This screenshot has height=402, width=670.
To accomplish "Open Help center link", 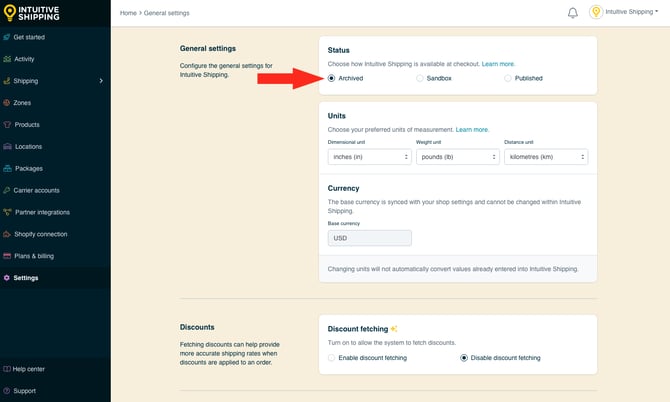I will 28,369.
